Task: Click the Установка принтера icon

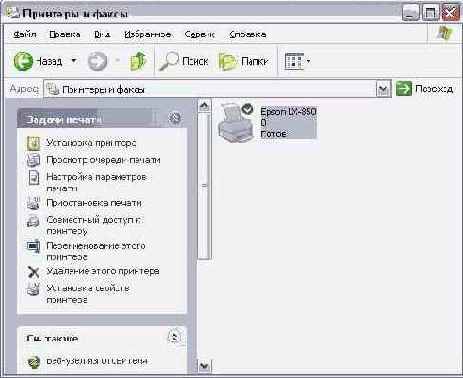Action: [x=33, y=143]
